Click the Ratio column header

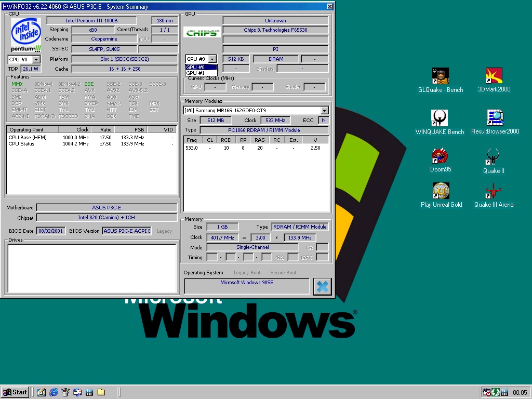tap(102, 129)
